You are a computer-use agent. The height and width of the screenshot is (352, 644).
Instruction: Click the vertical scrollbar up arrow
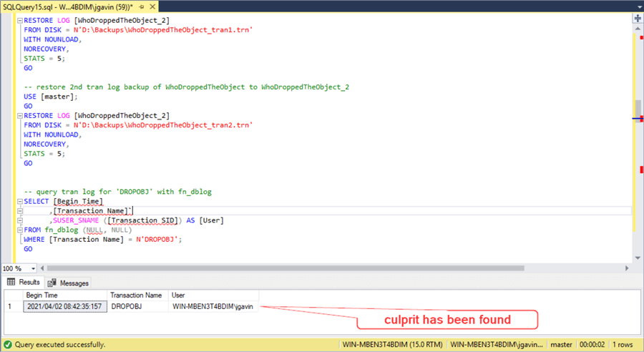tap(637, 29)
